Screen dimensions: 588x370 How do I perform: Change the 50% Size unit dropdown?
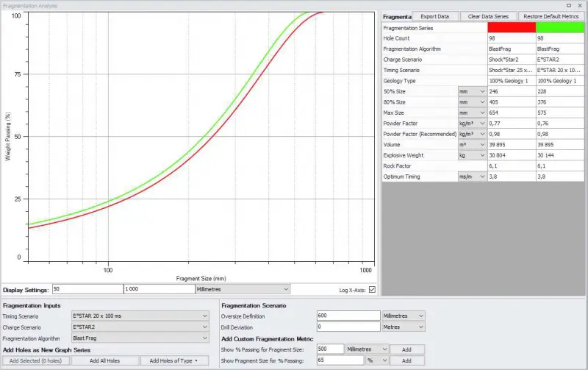472,91
